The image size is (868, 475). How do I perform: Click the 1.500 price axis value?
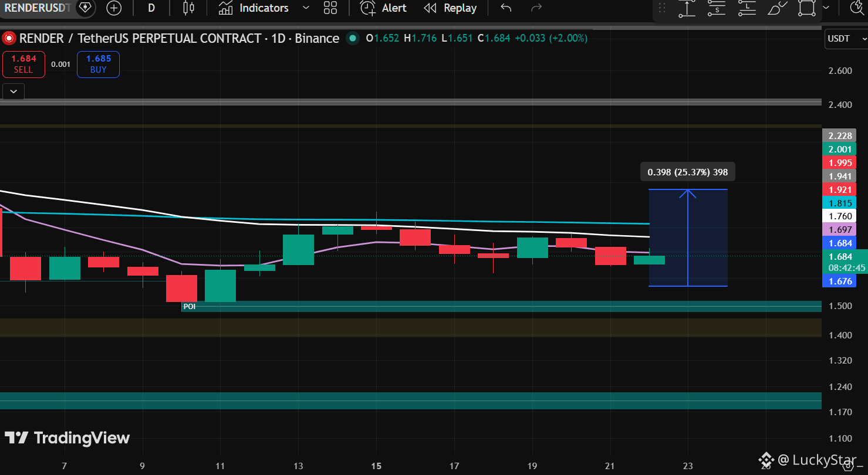[x=840, y=306]
